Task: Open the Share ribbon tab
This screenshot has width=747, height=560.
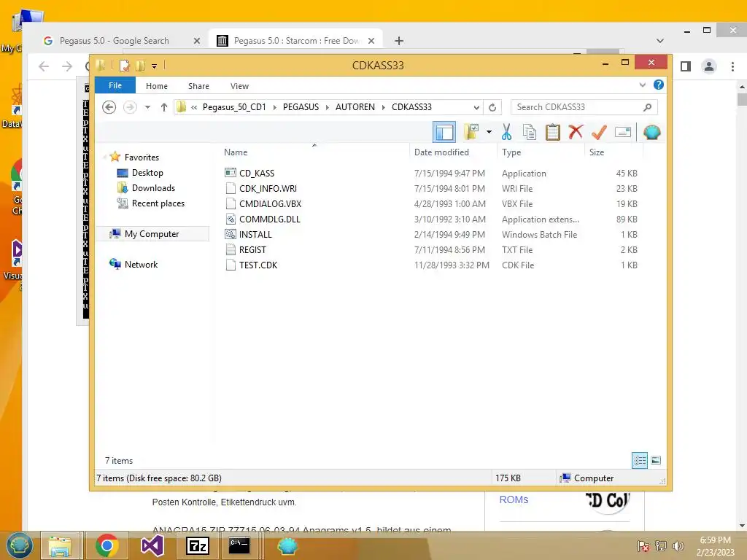Action: 198,86
